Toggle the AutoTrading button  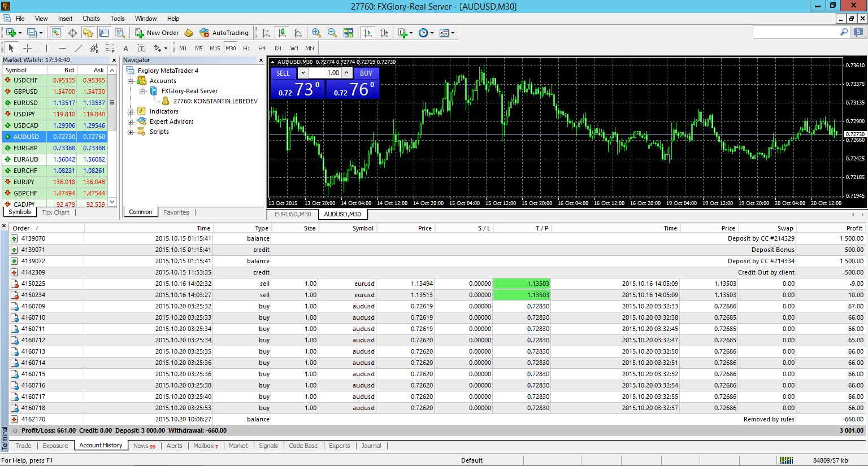[x=224, y=33]
